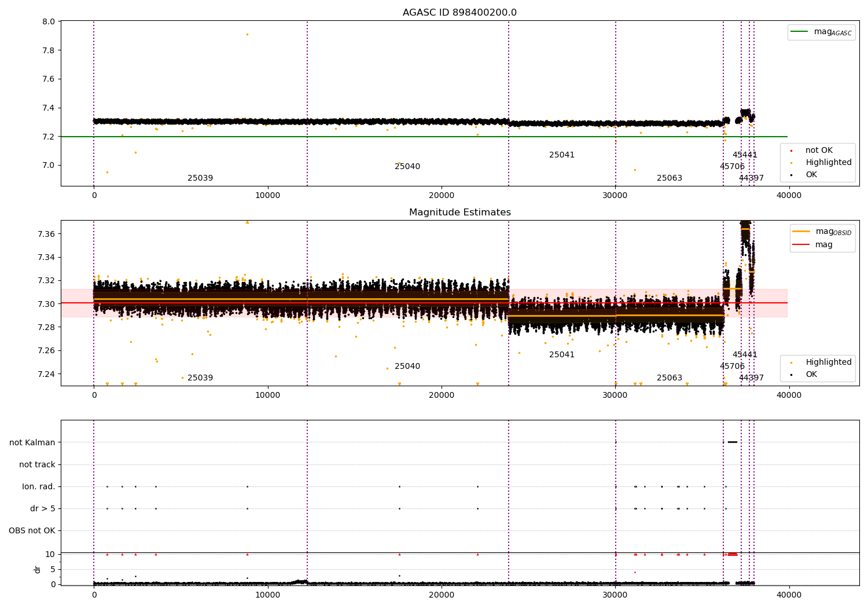Click the 7.34 y-axis tick label
The height and width of the screenshot is (608, 868).
click(46, 258)
